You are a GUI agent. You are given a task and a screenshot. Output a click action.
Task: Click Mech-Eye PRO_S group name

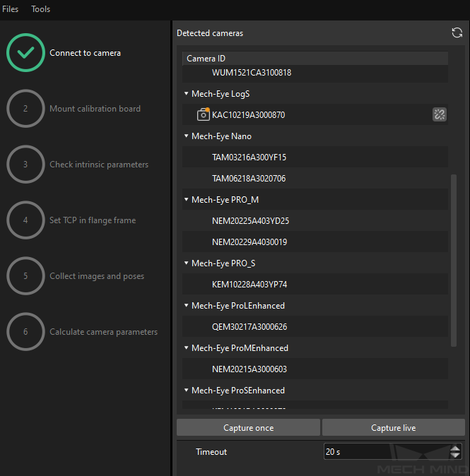click(x=223, y=263)
